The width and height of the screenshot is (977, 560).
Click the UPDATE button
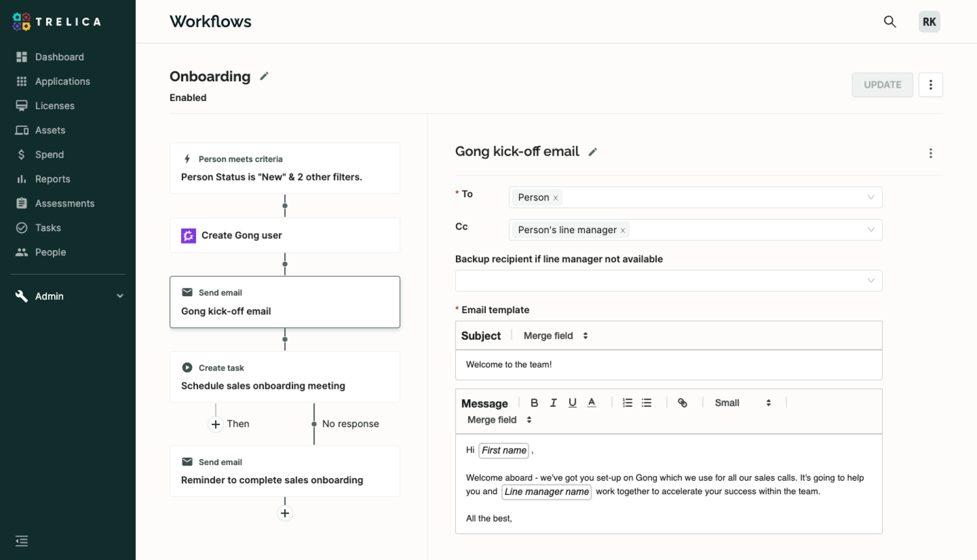click(882, 85)
